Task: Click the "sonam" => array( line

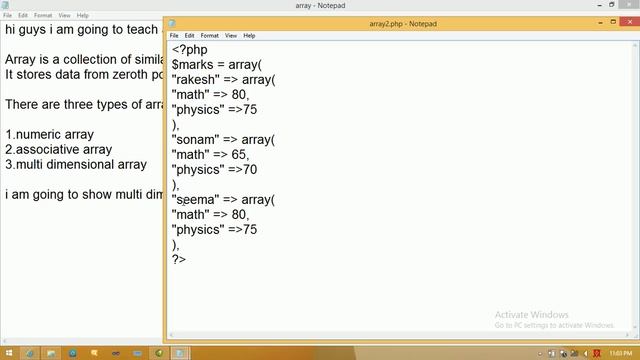Action: click(223, 140)
